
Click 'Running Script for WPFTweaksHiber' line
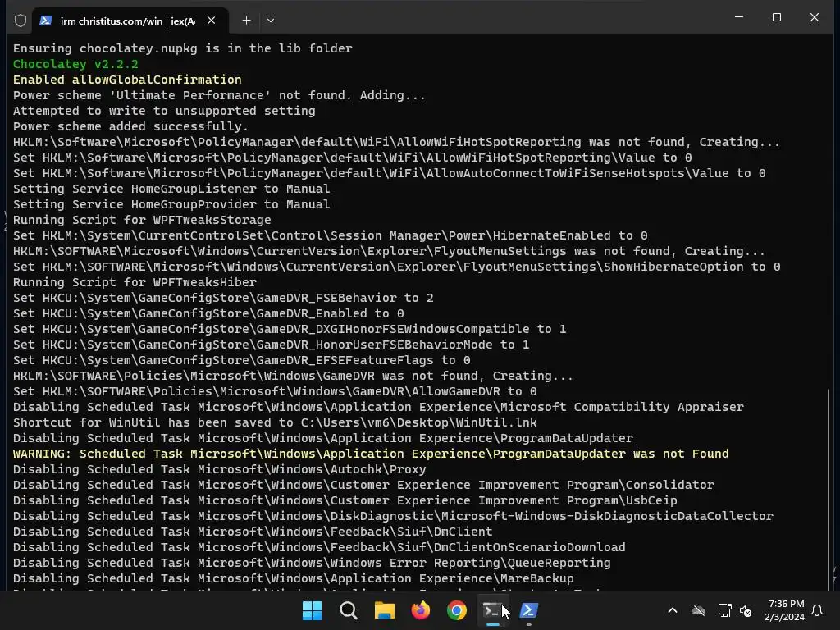pyautogui.click(x=135, y=282)
